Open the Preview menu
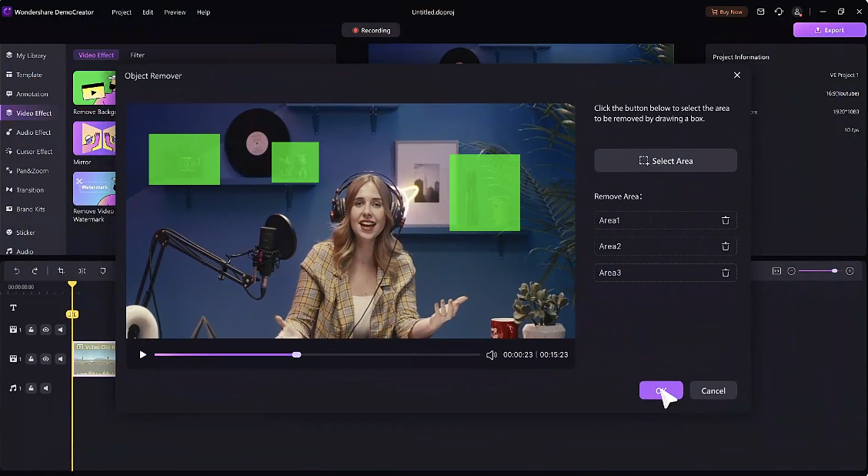Screen dimensions: 868x476 tap(175, 12)
